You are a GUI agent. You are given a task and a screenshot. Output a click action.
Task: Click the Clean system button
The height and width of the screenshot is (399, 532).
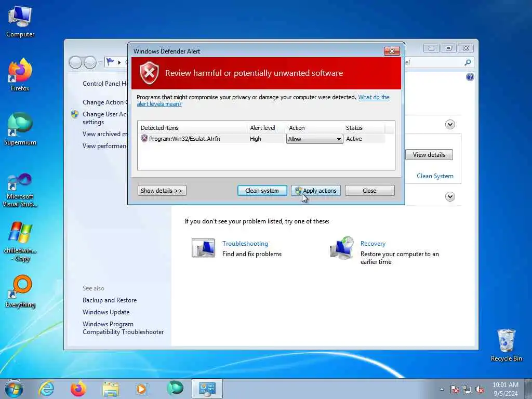click(262, 190)
